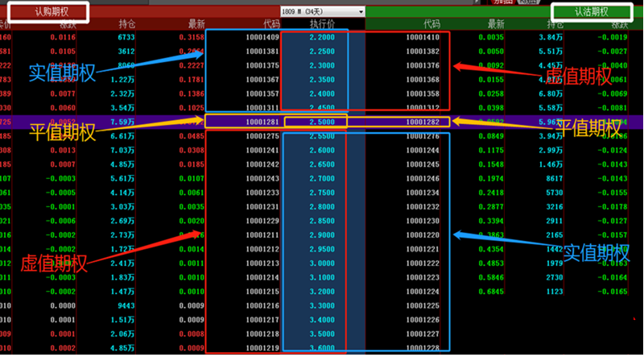
Task: Select put contract code 10001410
Action: [x=423, y=37]
